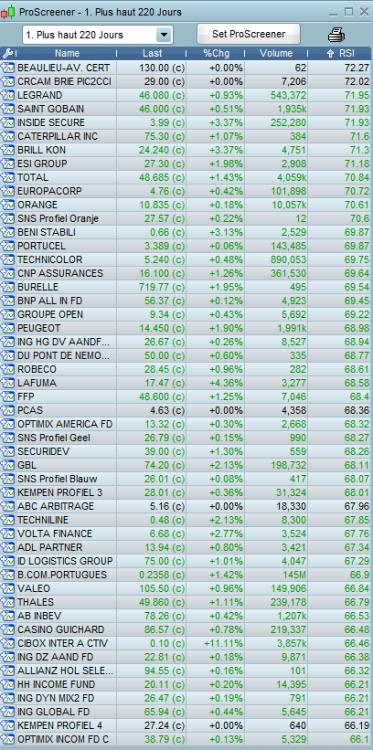Click the Set ProScreener button

[249, 34]
